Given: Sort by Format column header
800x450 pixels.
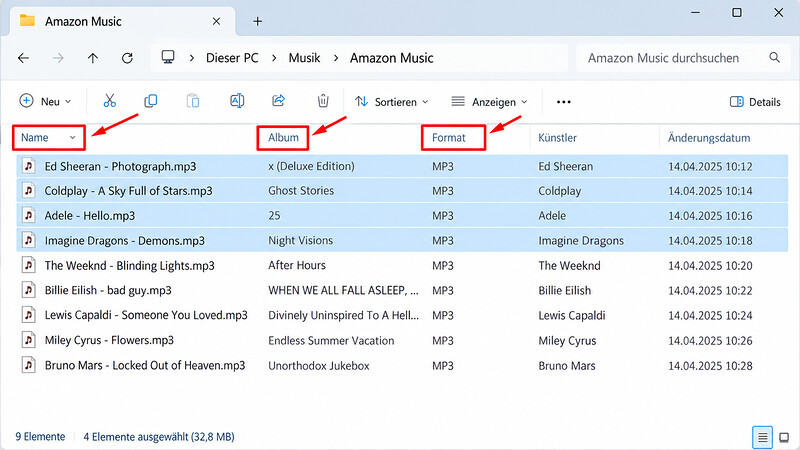Looking at the screenshot, I should point(448,138).
